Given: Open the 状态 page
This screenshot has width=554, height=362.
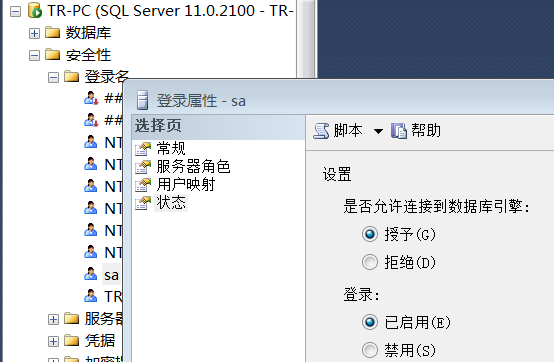Looking at the screenshot, I should click(x=171, y=203).
